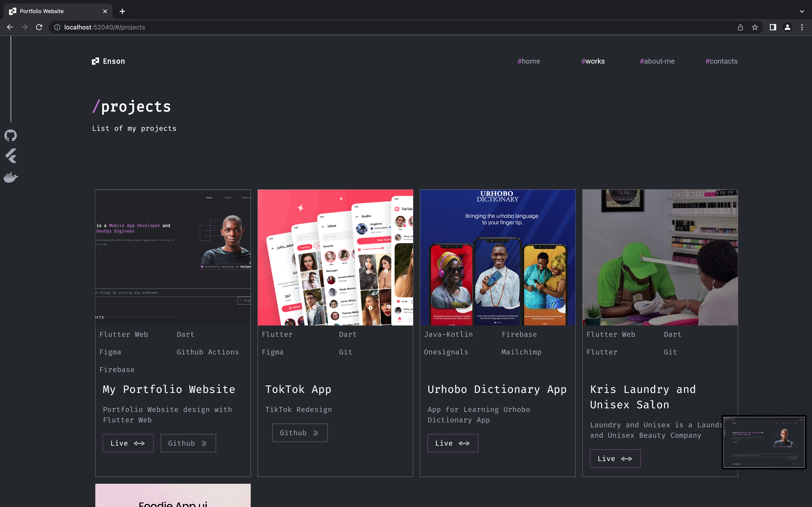Click the #contacts tab in navigation
This screenshot has width=812, height=507.
pyautogui.click(x=720, y=61)
